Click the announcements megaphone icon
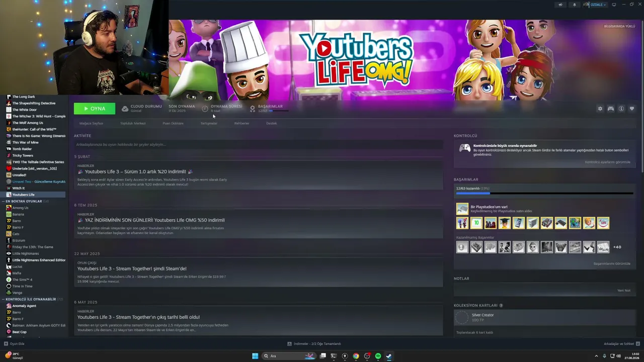 click(560, 5)
